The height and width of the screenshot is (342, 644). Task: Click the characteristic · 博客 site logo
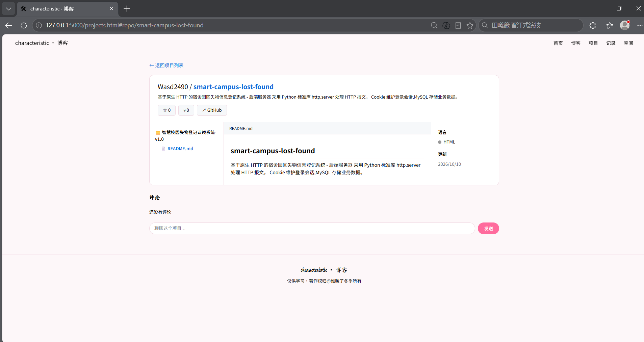coord(42,43)
